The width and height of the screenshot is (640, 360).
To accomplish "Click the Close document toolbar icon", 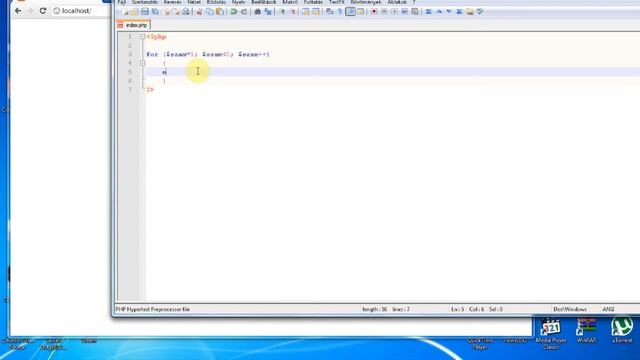I will click(x=167, y=12).
